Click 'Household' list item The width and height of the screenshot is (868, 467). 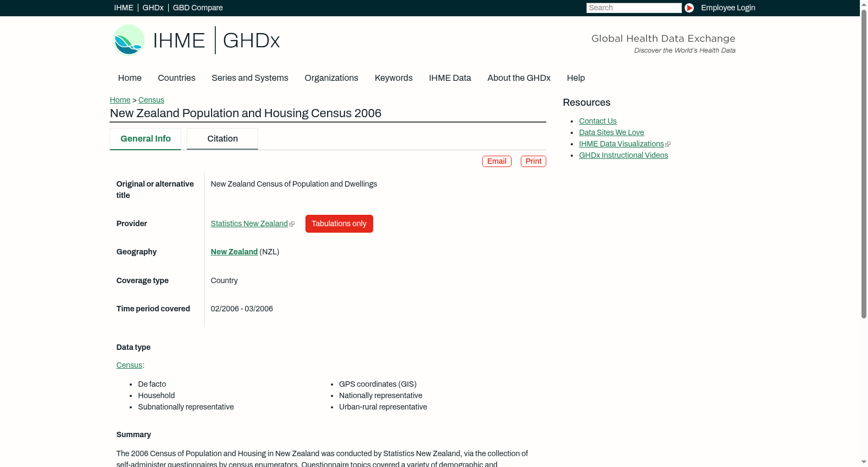(156, 395)
